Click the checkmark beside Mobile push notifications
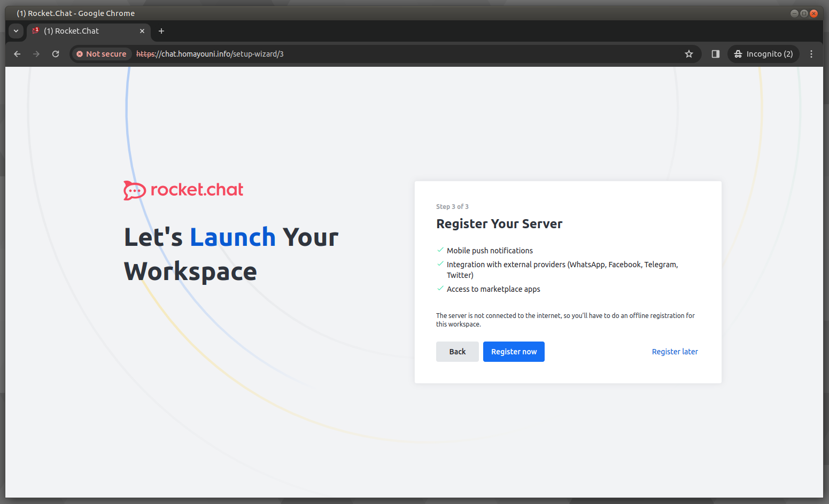The image size is (829, 504). click(440, 250)
